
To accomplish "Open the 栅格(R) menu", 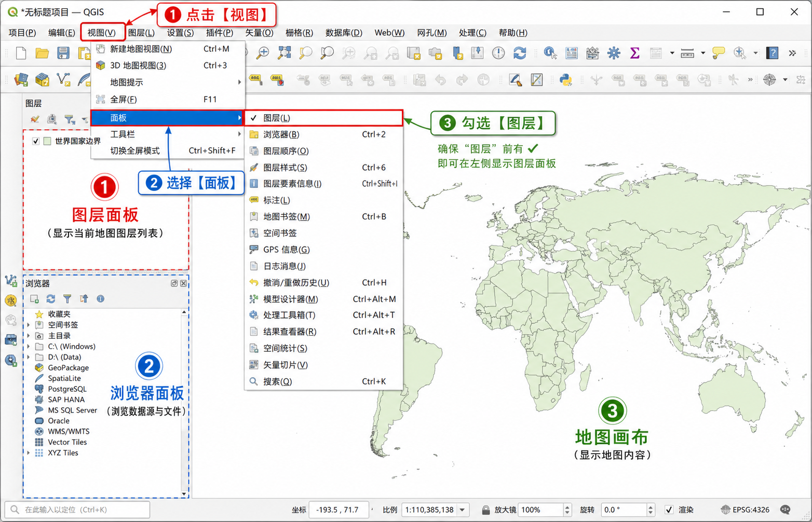I will pyautogui.click(x=299, y=33).
